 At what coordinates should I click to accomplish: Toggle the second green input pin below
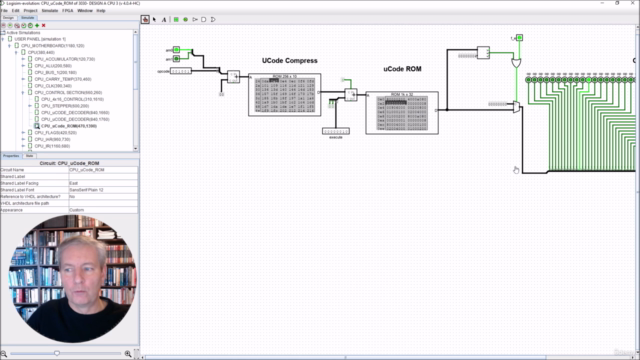point(176,59)
